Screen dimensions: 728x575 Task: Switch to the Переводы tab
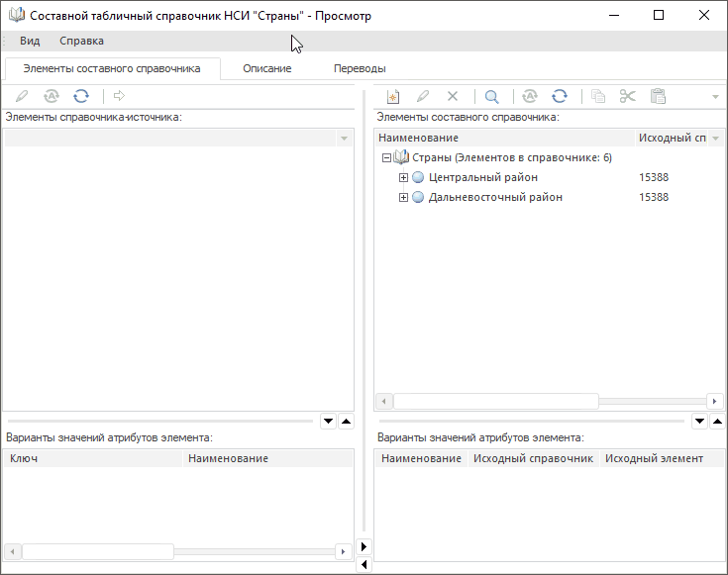click(x=360, y=68)
